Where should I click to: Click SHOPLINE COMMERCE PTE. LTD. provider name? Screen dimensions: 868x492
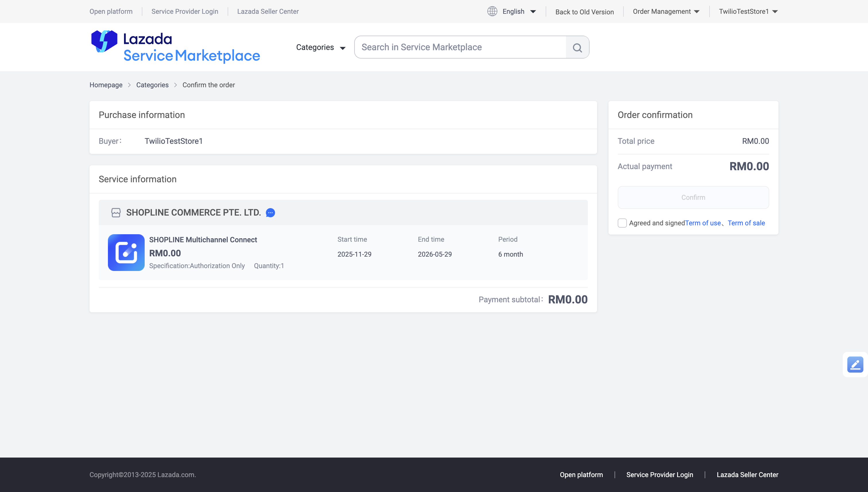click(x=193, y=212)
